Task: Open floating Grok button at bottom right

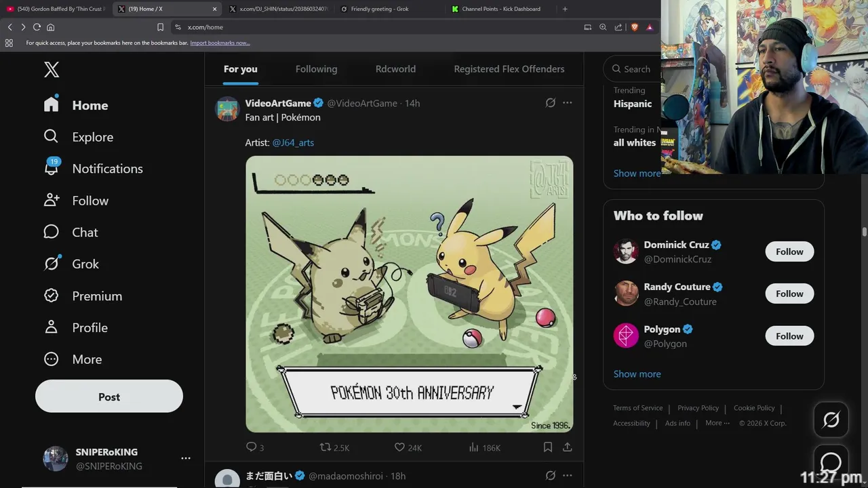Action: coord(831,420)
